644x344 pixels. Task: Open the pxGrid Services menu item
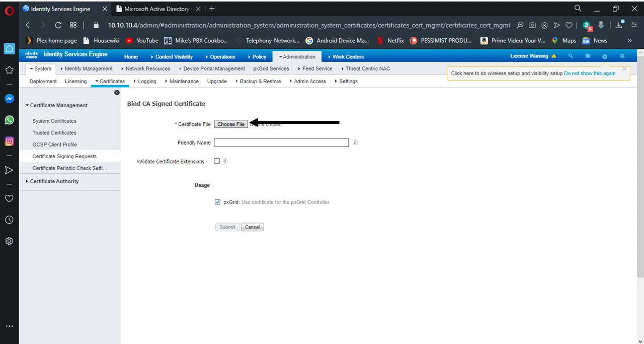(271, 68)
